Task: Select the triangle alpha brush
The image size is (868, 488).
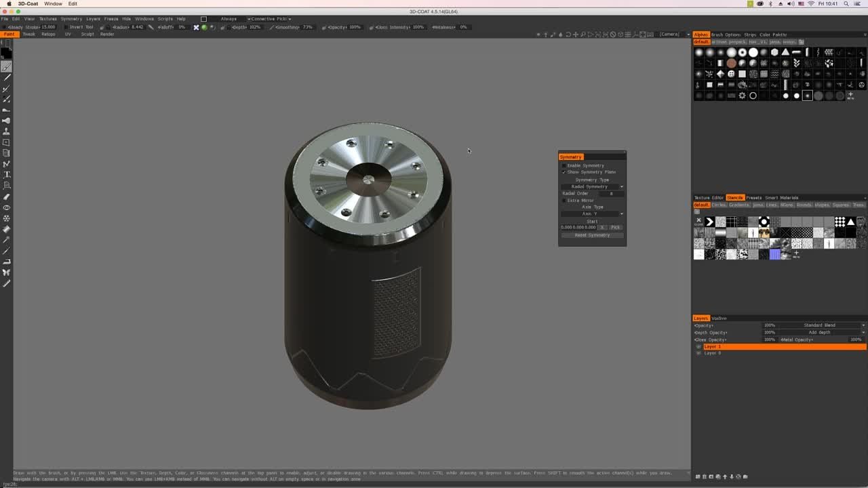Action: click(785, 52)
